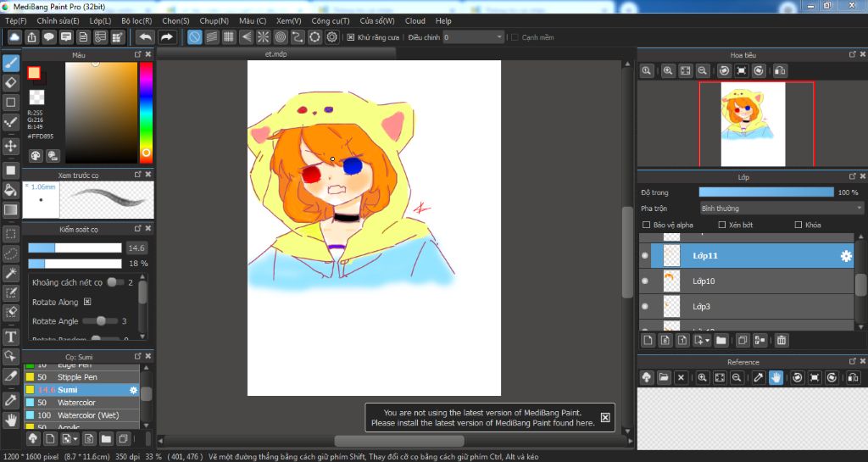Click the Undo arrow in toolbar
Image resolution: width=868 pixels, height=462 pixels.
pos(146,37)
